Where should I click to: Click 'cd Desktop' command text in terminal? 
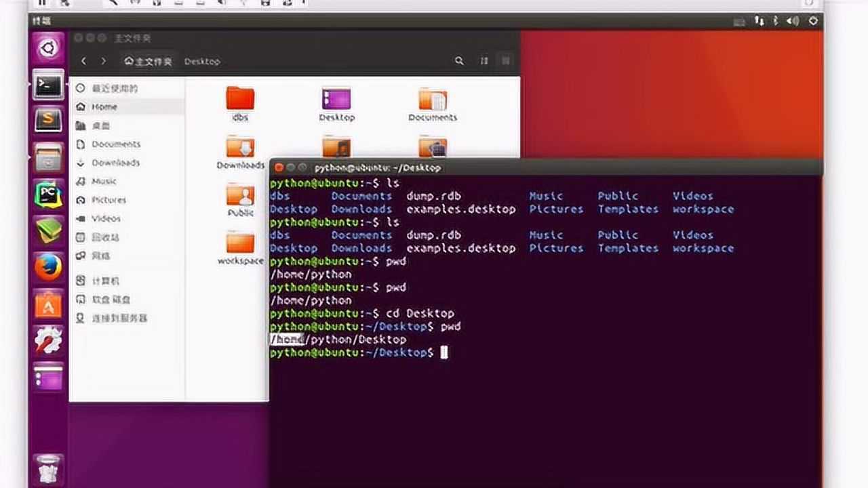pyautogui.click(x=420, y=313)
